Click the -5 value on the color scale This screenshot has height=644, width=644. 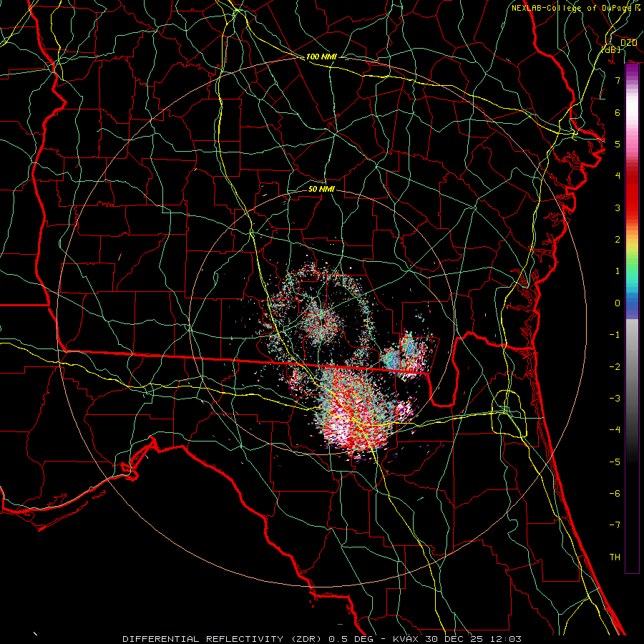615,462
